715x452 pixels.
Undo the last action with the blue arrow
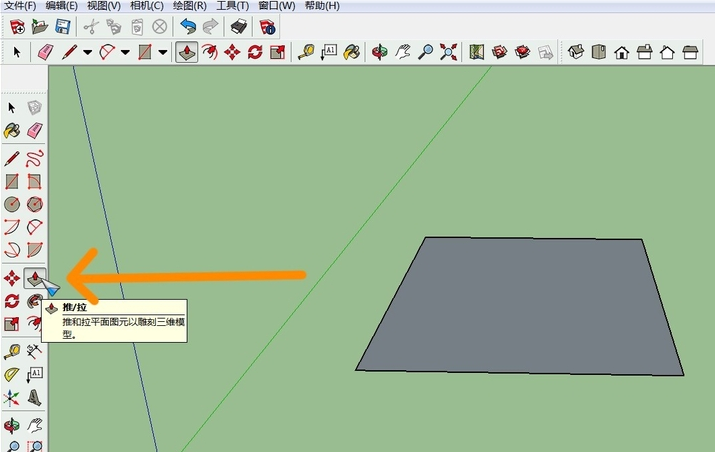(188, 27)
